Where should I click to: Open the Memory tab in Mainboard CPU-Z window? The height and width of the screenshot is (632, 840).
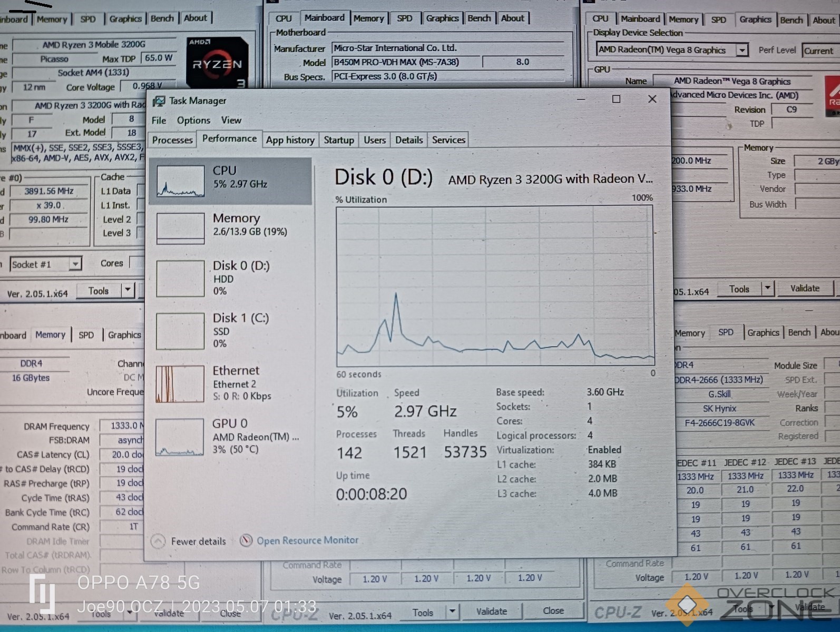pos(369,18)
